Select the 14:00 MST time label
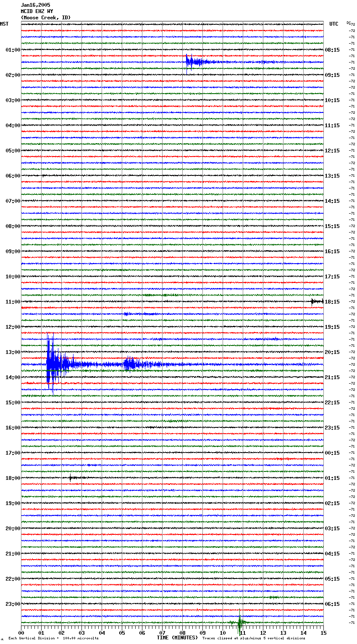The image size is (357, 644). point(13,377)
